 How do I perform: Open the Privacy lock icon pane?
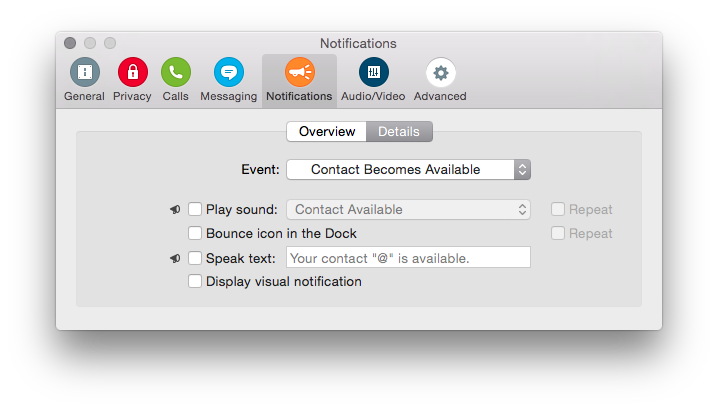pos(132,80)
